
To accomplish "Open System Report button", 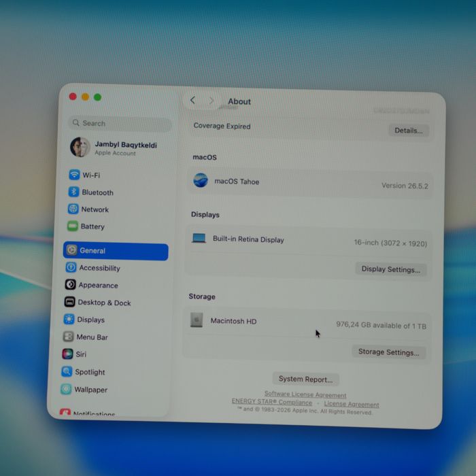I will pyautogui.click(x=305, y=379).
